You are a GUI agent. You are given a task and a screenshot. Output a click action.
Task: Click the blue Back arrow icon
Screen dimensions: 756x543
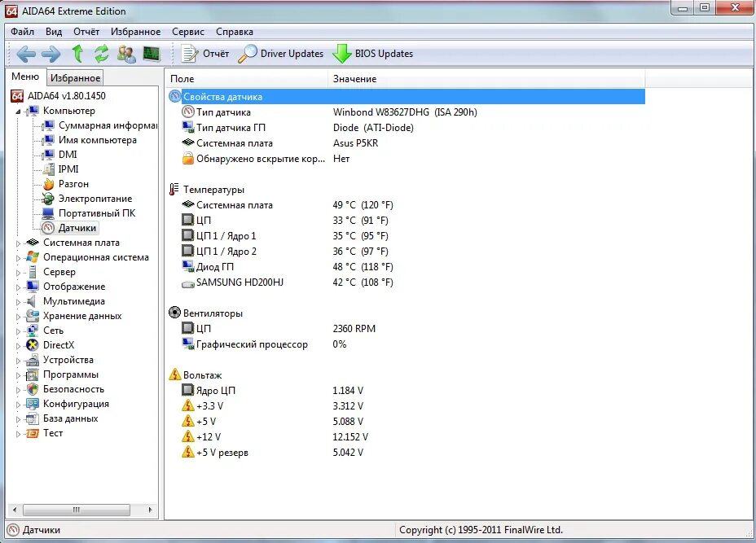26,54
